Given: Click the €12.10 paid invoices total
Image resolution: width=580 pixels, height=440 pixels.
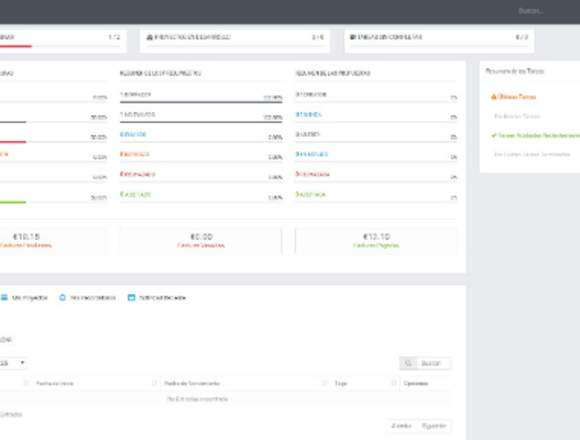Looking at the screenshot, I should 376,237.
